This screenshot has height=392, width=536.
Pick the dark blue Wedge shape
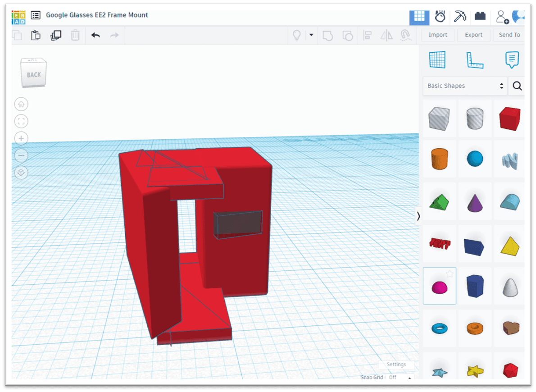click(474, 247)
